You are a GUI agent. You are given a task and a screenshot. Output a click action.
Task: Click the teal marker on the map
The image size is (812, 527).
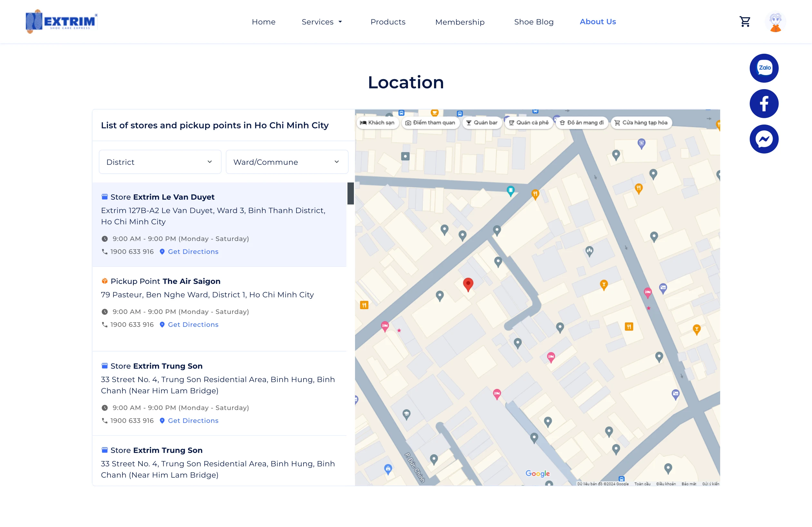click(511, 191)
